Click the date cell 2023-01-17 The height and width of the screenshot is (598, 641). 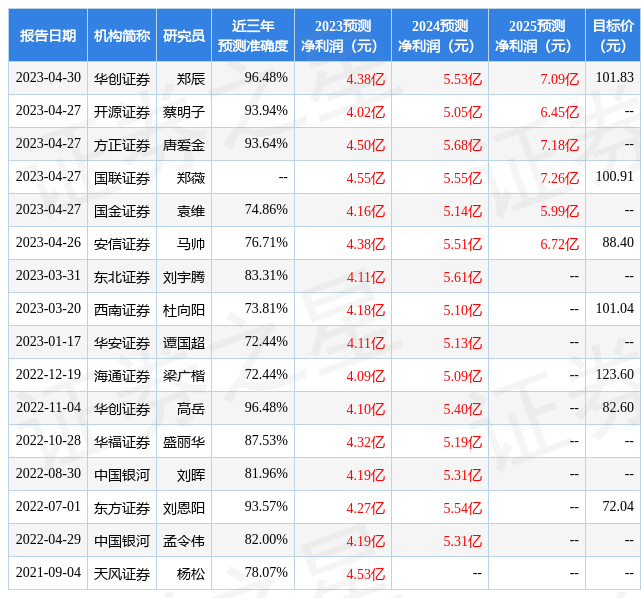pos(48,341)
